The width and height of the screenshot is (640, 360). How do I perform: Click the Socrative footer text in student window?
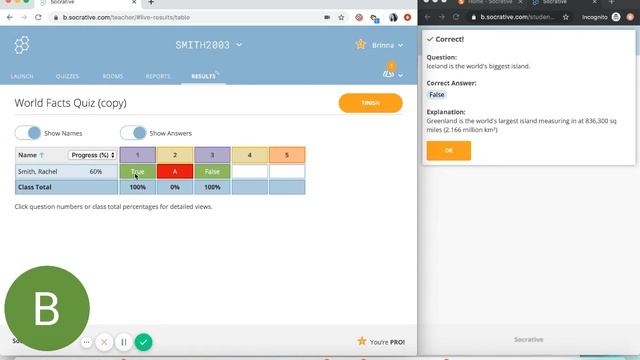pos(529,340)
